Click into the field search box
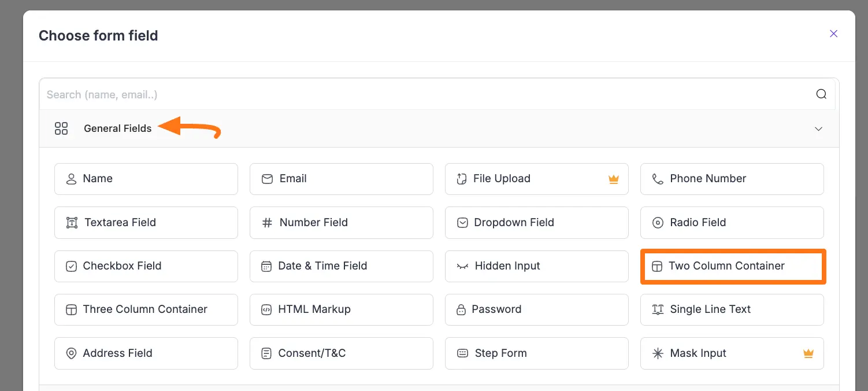Viewport: 868px width, 391px height. [x=405, y=94]
